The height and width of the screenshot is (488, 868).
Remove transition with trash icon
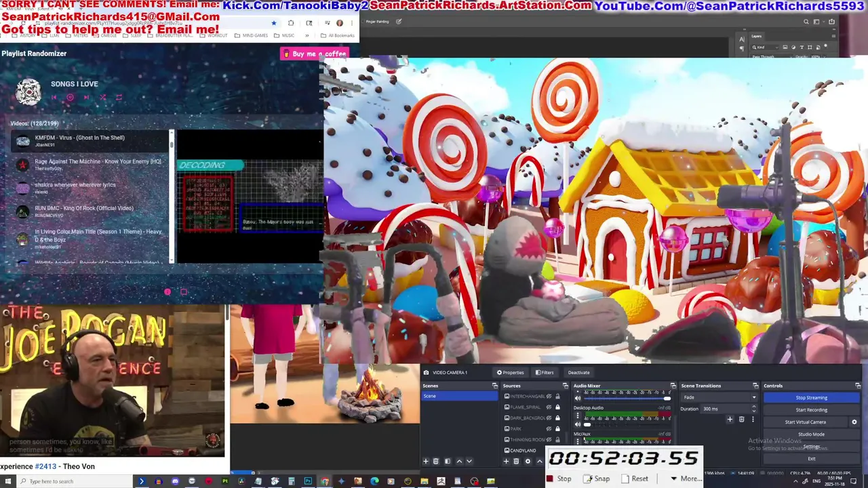point(741,420)
